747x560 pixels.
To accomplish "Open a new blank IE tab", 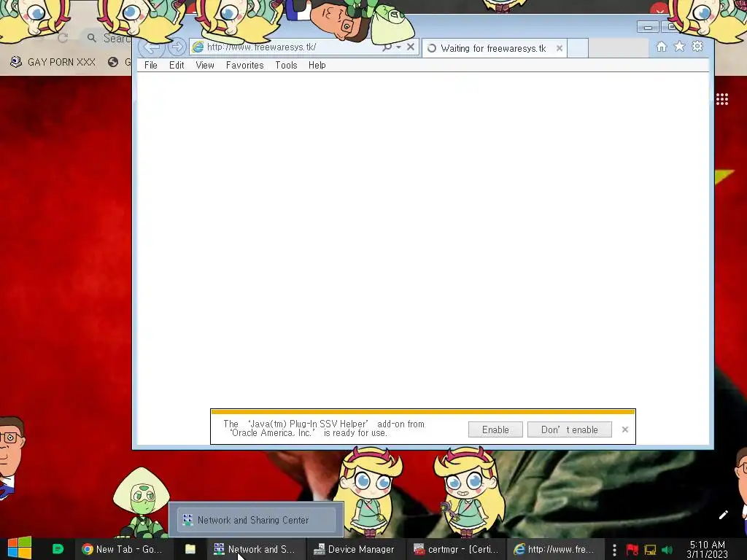I will pyautogui.click(x=578, y=48).
